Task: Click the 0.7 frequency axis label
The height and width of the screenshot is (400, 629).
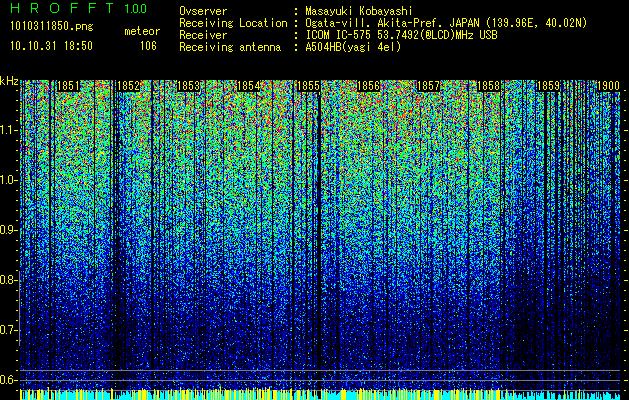Action: 8,330
